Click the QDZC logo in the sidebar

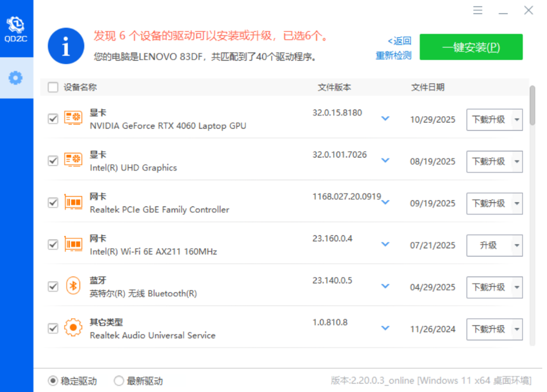16,25
